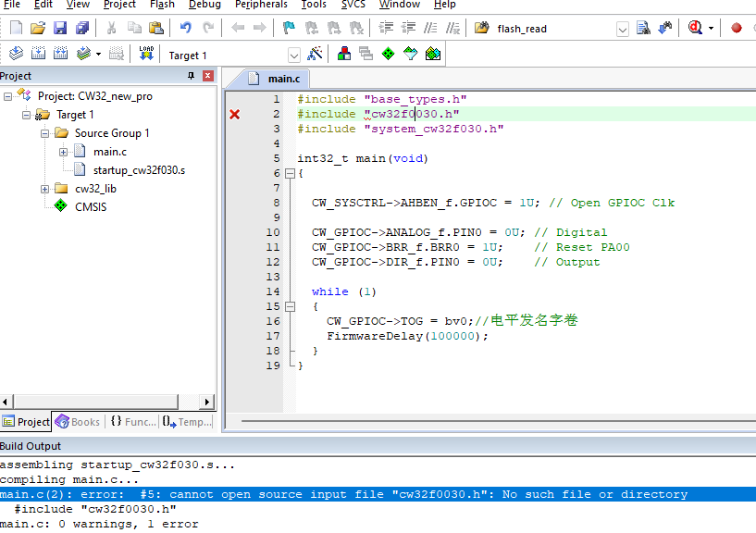Unindent selected lines icon
Viewport: 756px width, 533px height.
point(408,28)
